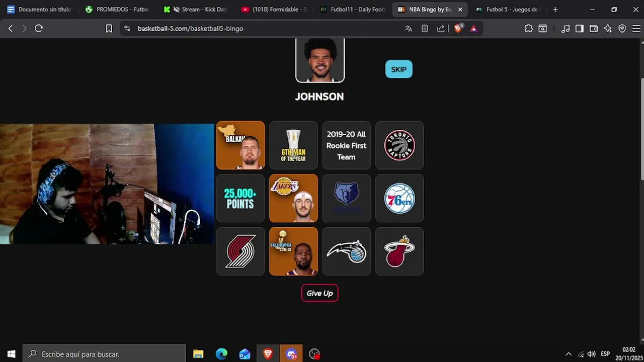Choose the Orlando Magic logo tile
644x362 pixels.
(346, 251)
